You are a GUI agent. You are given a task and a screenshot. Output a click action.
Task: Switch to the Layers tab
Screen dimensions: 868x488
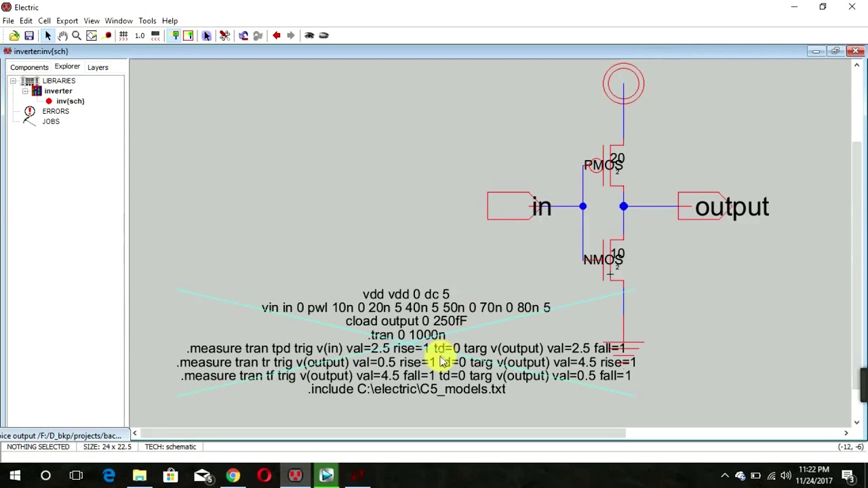pos(98,67)
